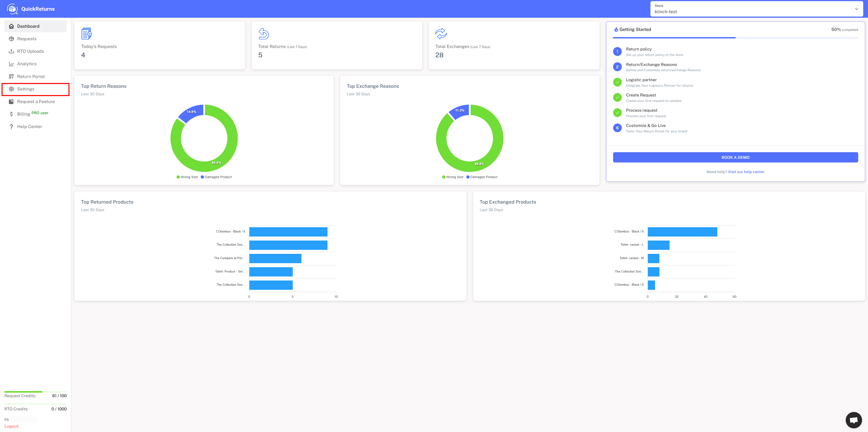Image resolution: width=868 pixels, height=432 pixels.
Task: Click the Total Exchanges swap icon
Action: (441, 34)
